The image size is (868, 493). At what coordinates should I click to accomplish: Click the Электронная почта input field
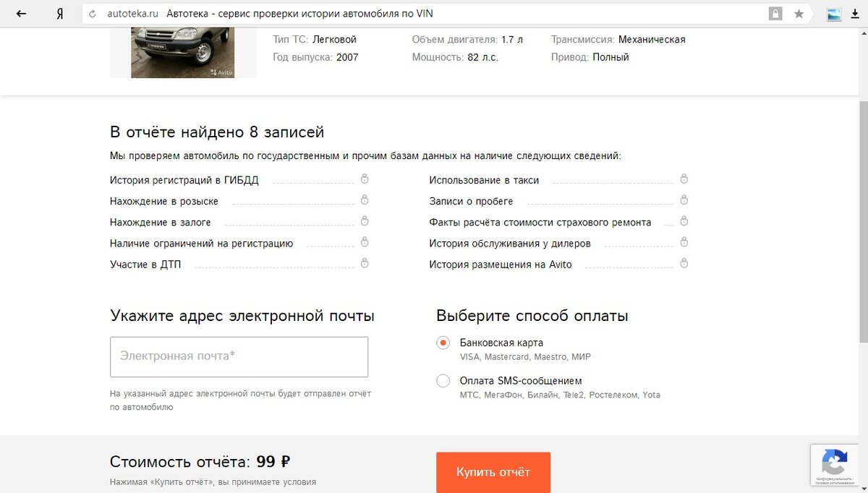tap(239, 356)
